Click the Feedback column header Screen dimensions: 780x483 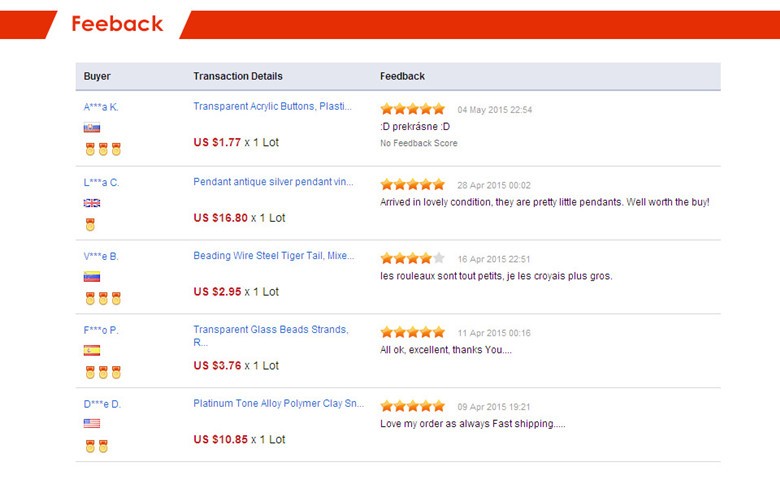(402, 76)
